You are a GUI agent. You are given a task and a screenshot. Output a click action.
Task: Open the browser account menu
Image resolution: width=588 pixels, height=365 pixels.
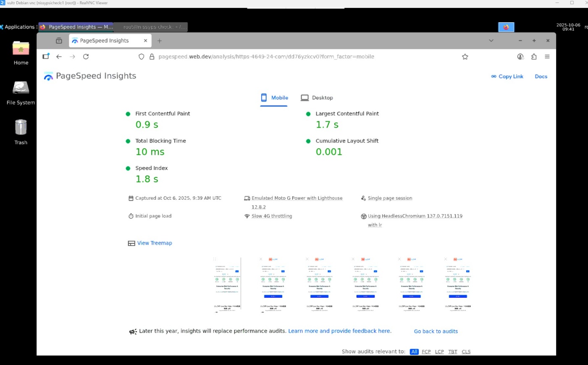pos(520,56)
